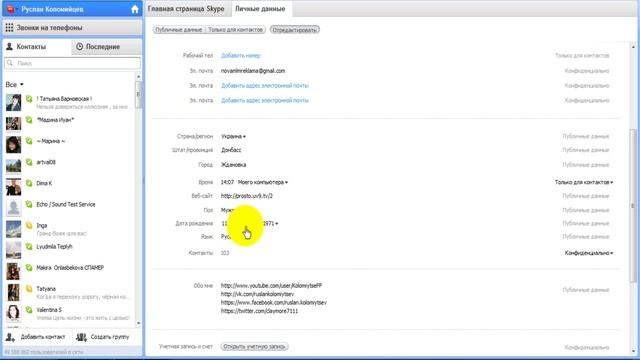Viewport: 640px width, 360px height.
Task: Open status icon beside Руслан Коломийцев
Action: click(x=11, y=9)
